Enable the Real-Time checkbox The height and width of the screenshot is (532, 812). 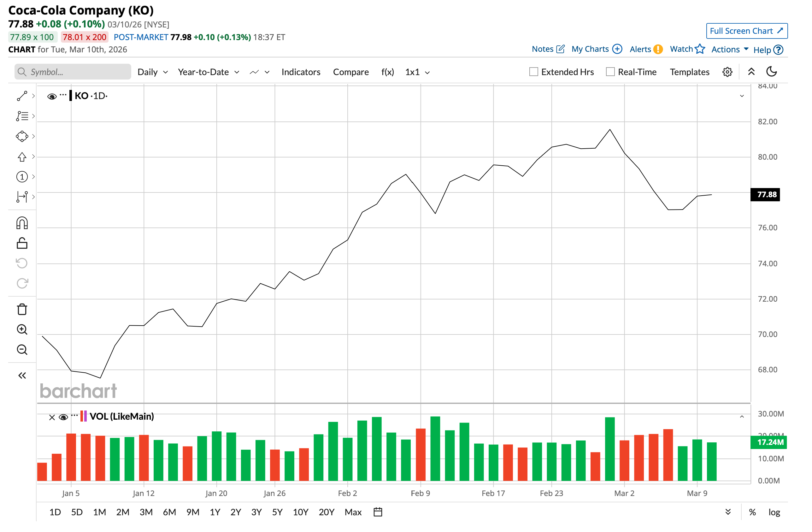click(611, 72)
